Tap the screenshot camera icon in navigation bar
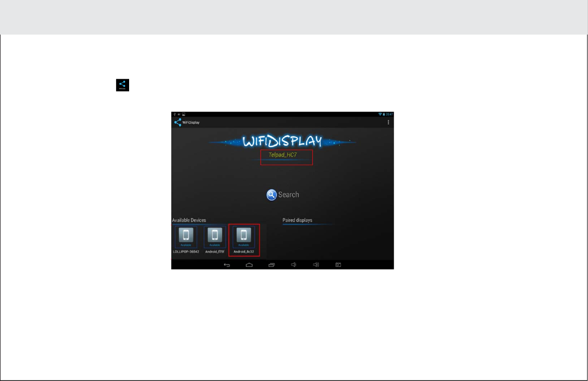The width and height of the screenshot is (588, 381). tap(338, 265)
